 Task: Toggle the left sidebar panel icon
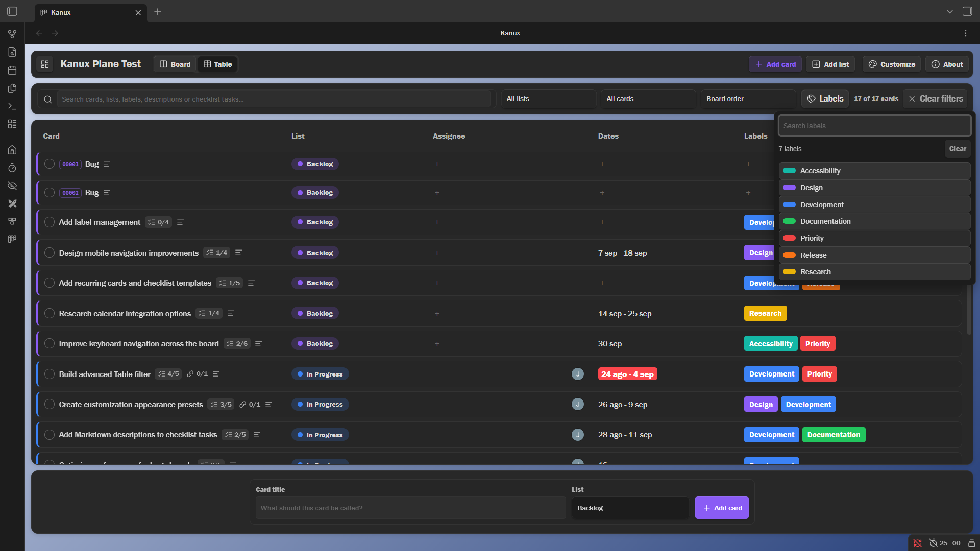pos(12,11)
